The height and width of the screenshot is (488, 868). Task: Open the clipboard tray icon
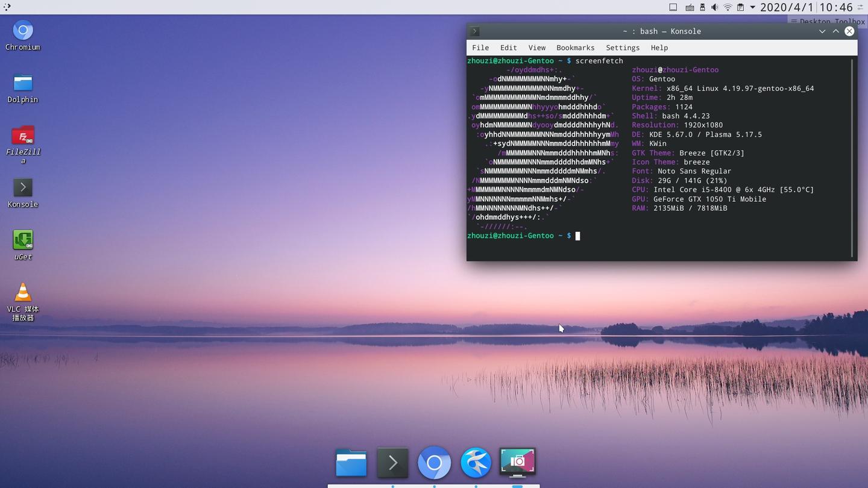point(740,7)
